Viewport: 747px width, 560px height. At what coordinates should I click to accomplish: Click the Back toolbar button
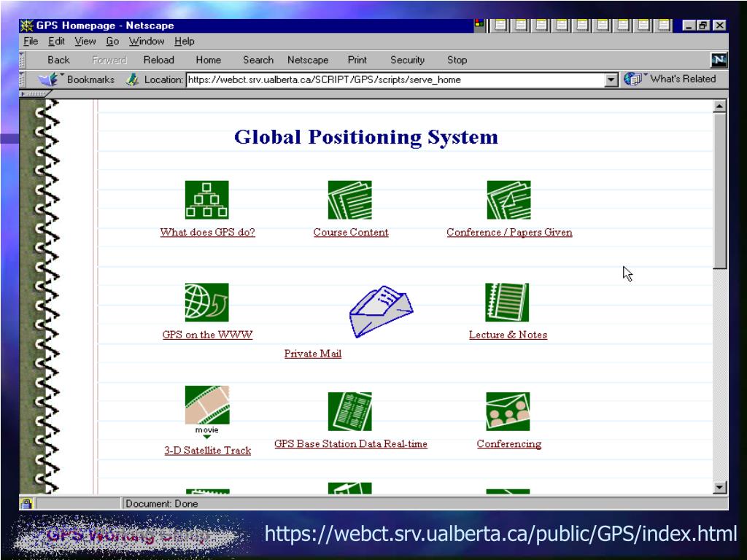[x=58, y=60]
